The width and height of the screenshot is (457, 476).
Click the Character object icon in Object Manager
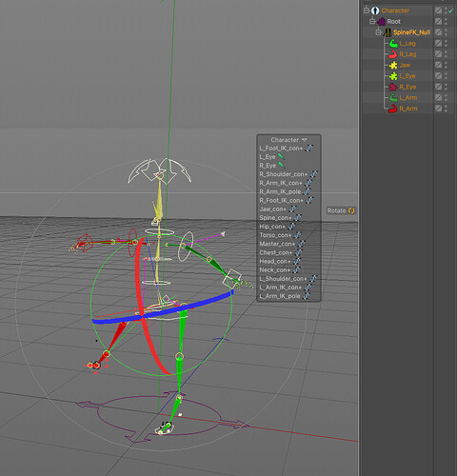click(375, 10)
